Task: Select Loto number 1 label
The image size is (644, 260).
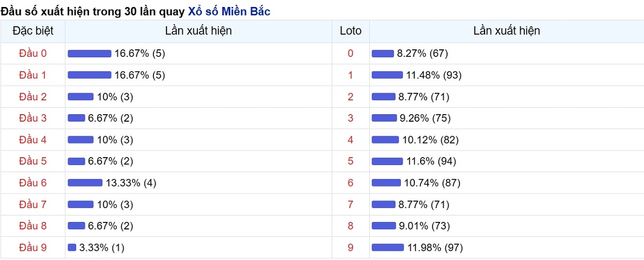Action: coord(351,75)
